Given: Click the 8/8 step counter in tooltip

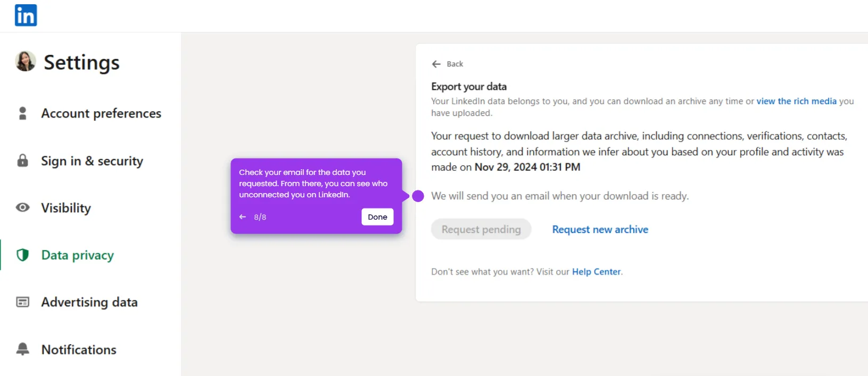Looking at the screenshot, I should 260,217.
